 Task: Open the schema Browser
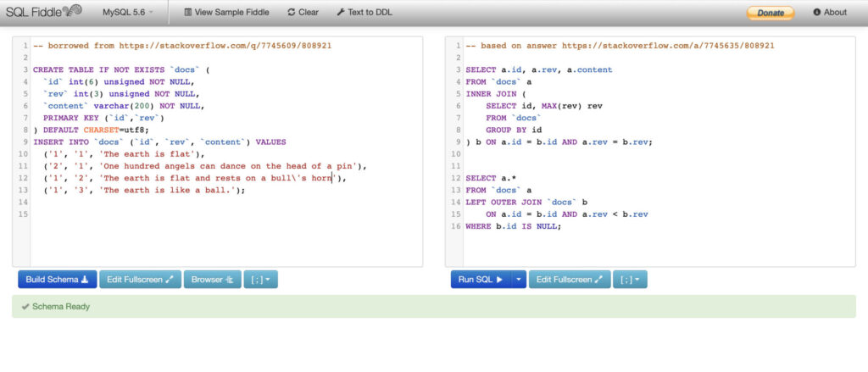point(212,279)
